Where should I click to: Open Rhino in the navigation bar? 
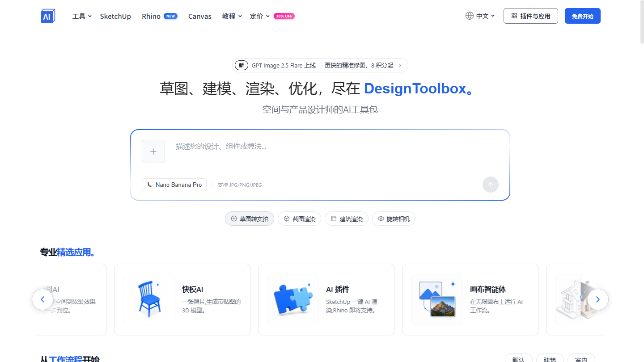click(x=151, y=16)
